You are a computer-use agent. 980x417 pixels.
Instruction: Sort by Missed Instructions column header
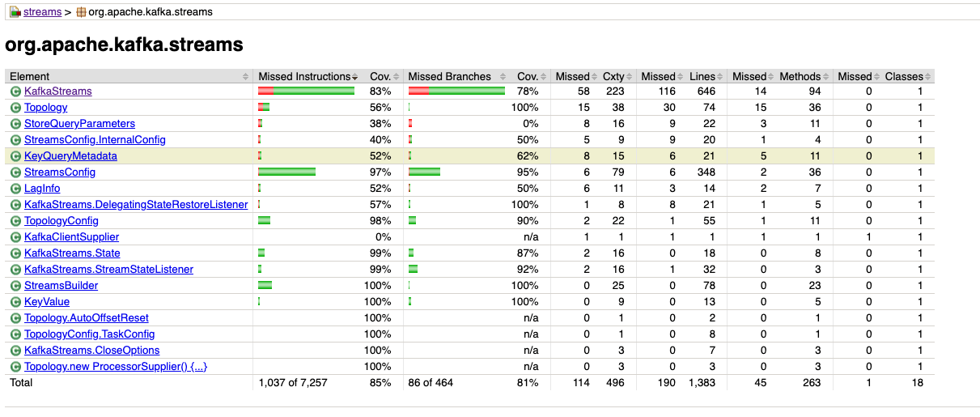click(308, 76)
